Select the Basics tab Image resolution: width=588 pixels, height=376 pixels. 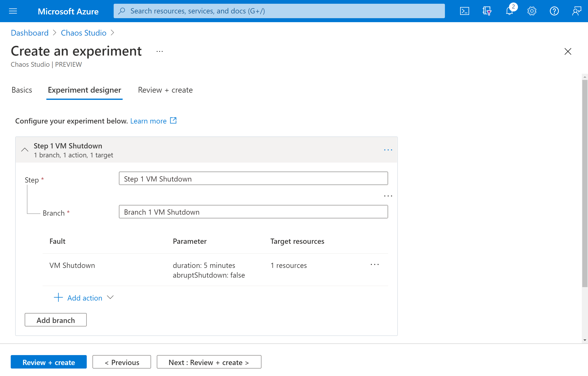21,90
